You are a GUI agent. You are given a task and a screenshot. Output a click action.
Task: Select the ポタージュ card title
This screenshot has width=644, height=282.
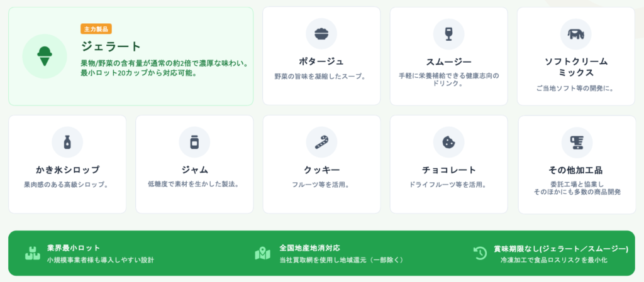pyautogui.click(x=321, y=61)
